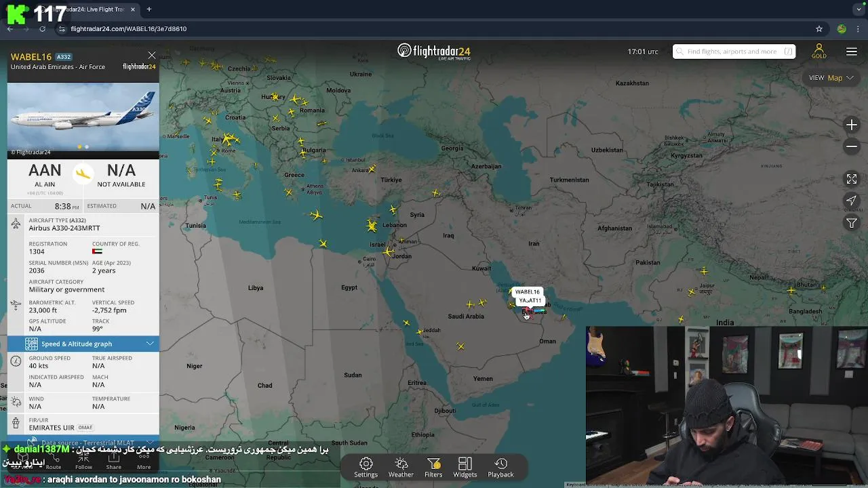Open Chrome tab search dropdown
The image size is (868, 488).
click(859, 9)
